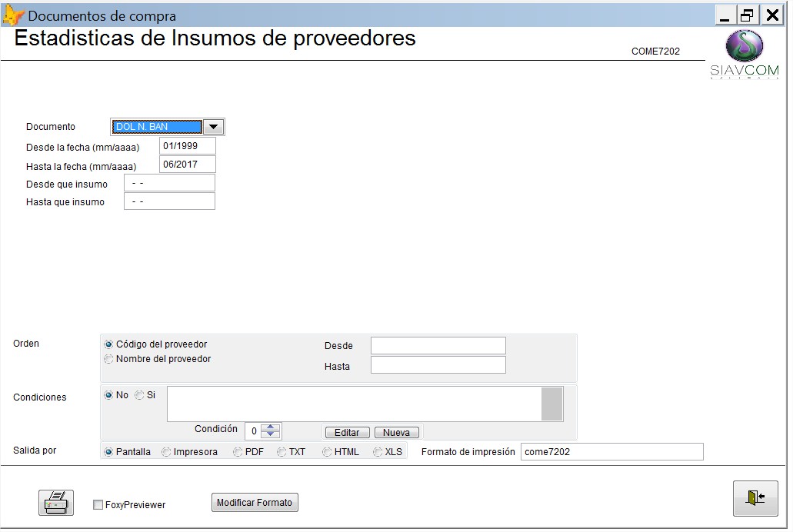Screen dimensions: 793x532
Task: Click the printer icon button
Action: (x=56, y=502)
